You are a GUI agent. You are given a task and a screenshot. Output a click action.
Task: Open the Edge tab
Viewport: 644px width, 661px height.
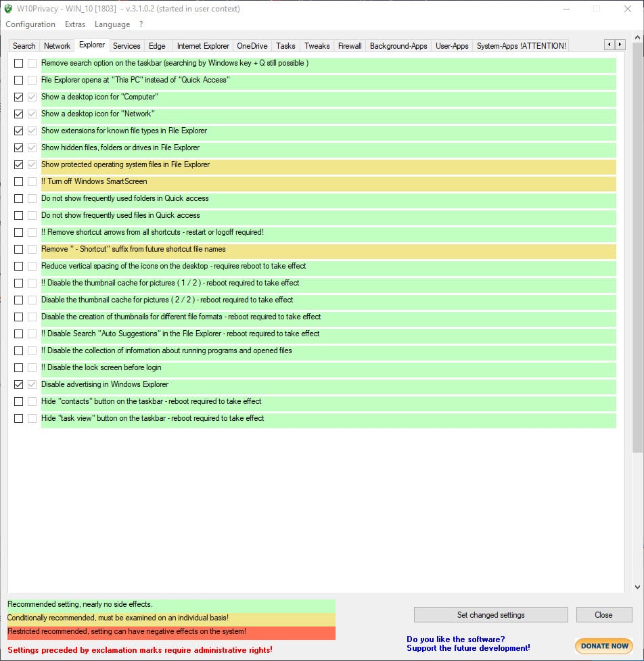(x=157, y=46)
